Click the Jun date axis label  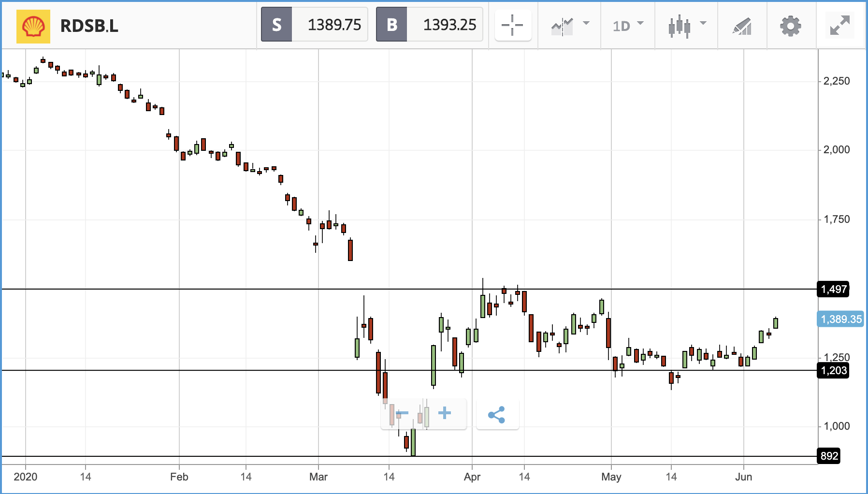pyautogui.click(x=743, y=477)
